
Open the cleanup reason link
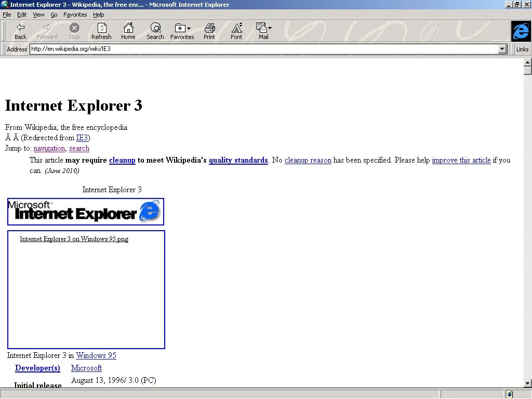click(x=308, y=160)
